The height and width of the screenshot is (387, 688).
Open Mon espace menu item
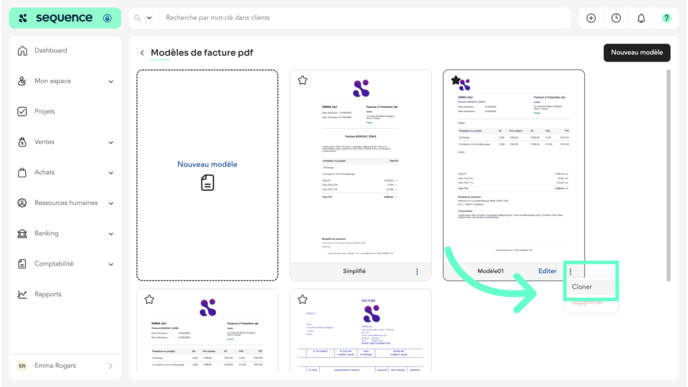click(53, 81)
